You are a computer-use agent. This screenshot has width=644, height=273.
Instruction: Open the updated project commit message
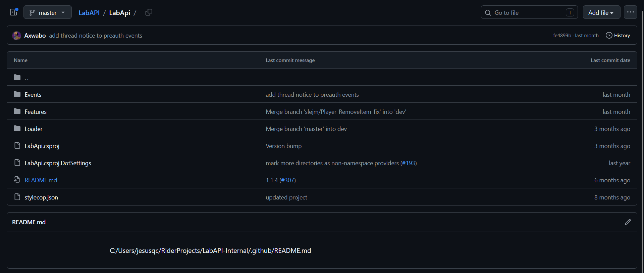pyautogui.click(x=286, y=197)
